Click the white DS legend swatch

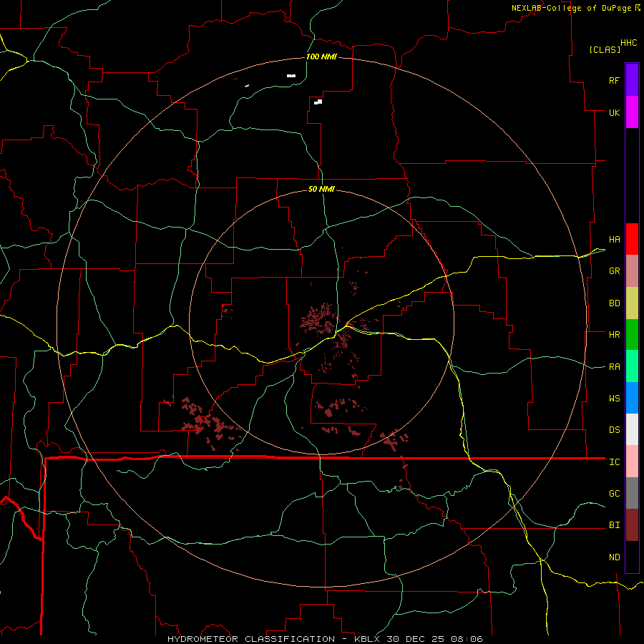coord(632,429)
